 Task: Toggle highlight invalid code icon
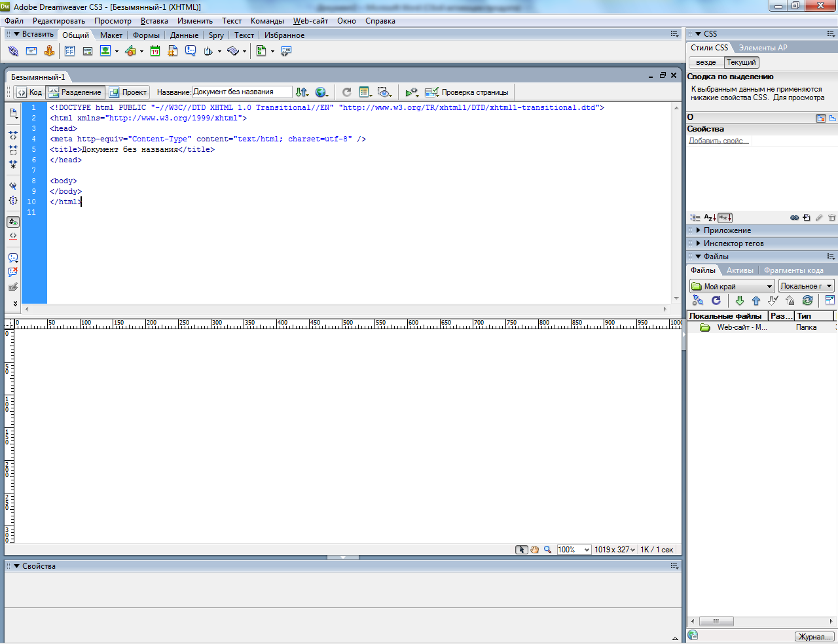click(x=13, y=236)
